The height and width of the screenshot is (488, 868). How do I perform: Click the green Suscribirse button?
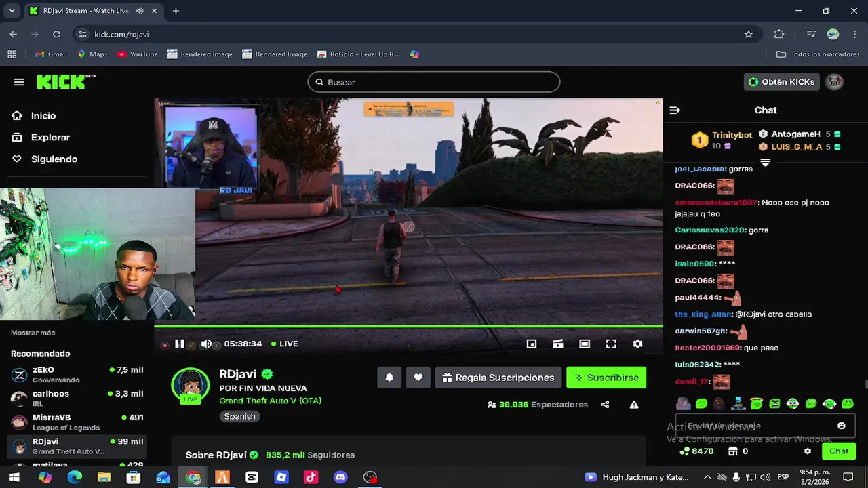pos(606,378)
